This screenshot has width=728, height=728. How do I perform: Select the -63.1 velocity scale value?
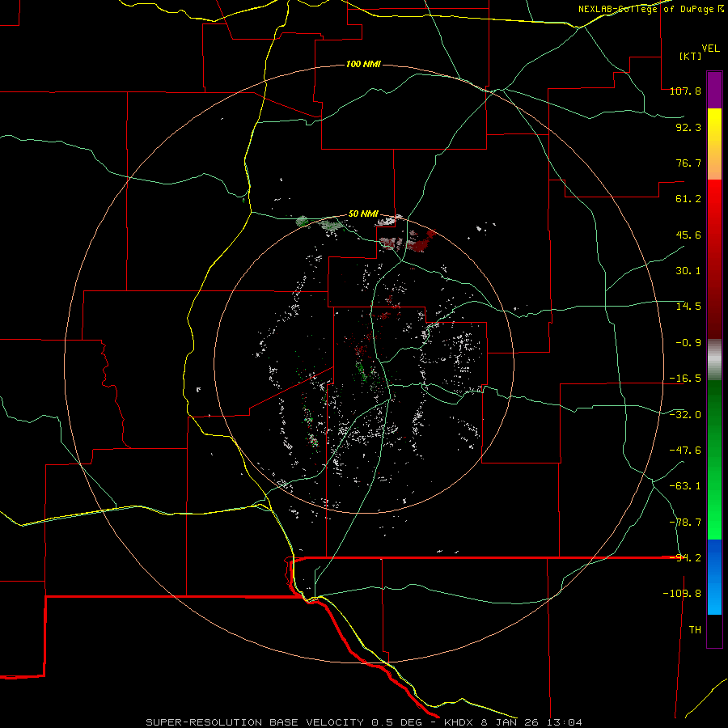pyautogui.click(x=685, y=486)
